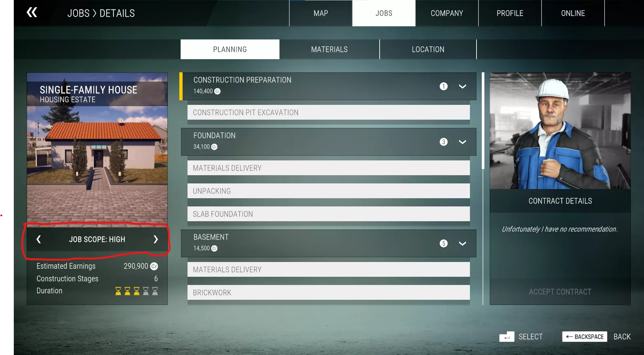Click the Estimated Earnings credit coin icon
Viewport: 644px width, 355px height.
click(154, 266)
